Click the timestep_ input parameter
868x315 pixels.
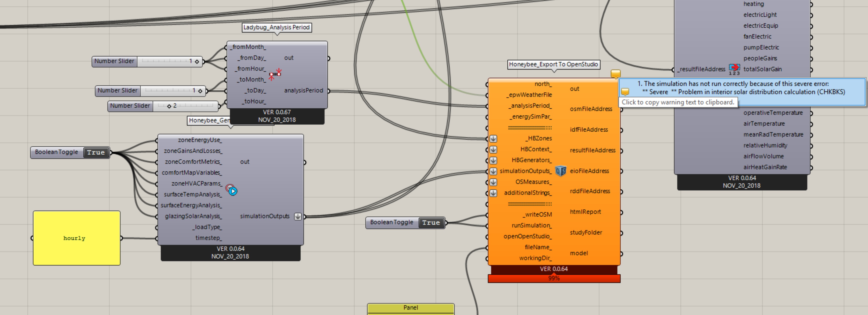(x=208, y=238)
